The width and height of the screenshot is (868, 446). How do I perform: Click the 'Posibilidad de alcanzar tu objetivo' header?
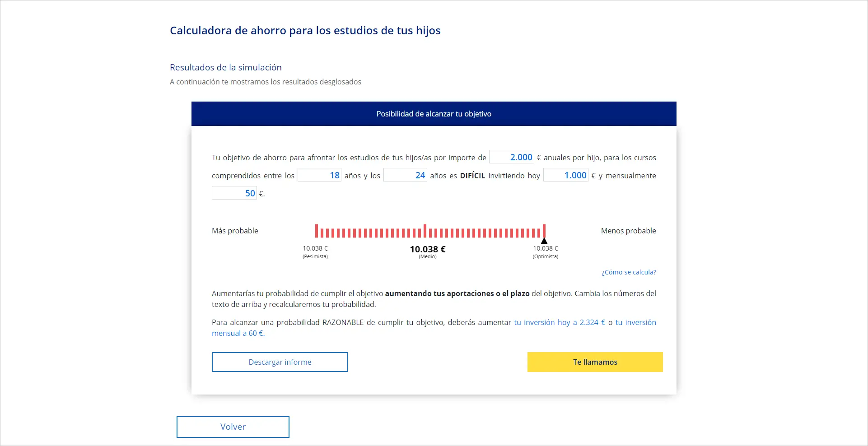click(x=434, y=114)
